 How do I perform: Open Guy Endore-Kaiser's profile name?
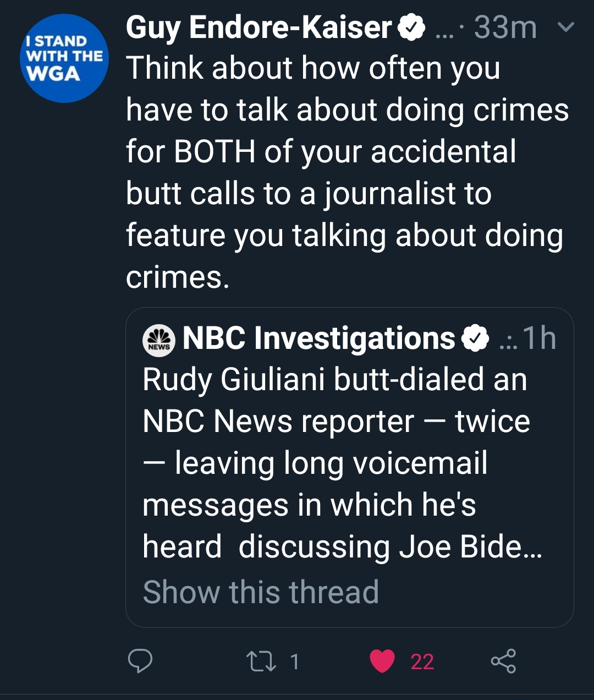coord(258,28)
